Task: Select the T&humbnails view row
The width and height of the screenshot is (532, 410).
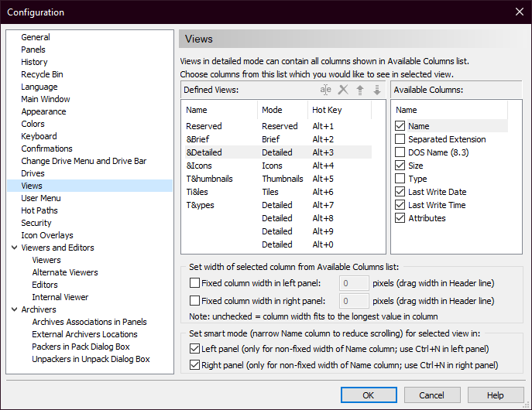Action: coord(209,179)
